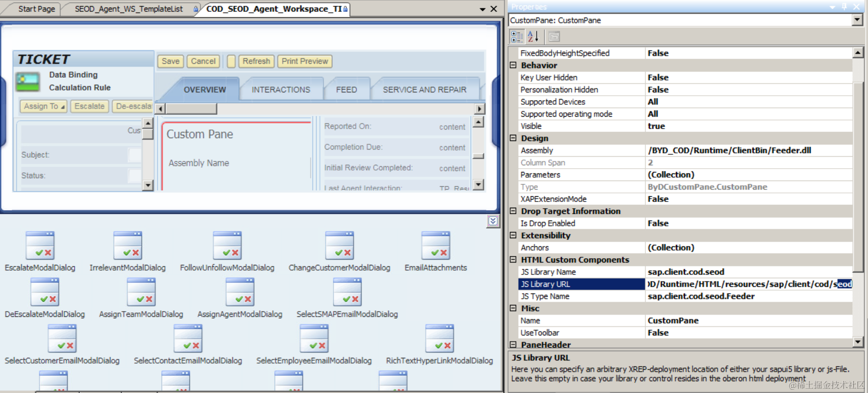This screenshot has height=393, width=868.
Task: Collapse the component tray with the chevron icon
Action: [x=493, y=221]
